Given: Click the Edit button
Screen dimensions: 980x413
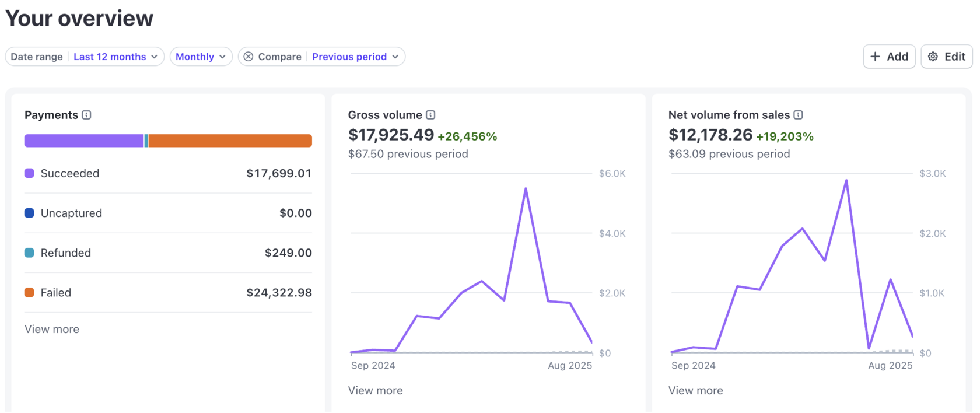Looking at the screenshot, I should click(947, 57).
